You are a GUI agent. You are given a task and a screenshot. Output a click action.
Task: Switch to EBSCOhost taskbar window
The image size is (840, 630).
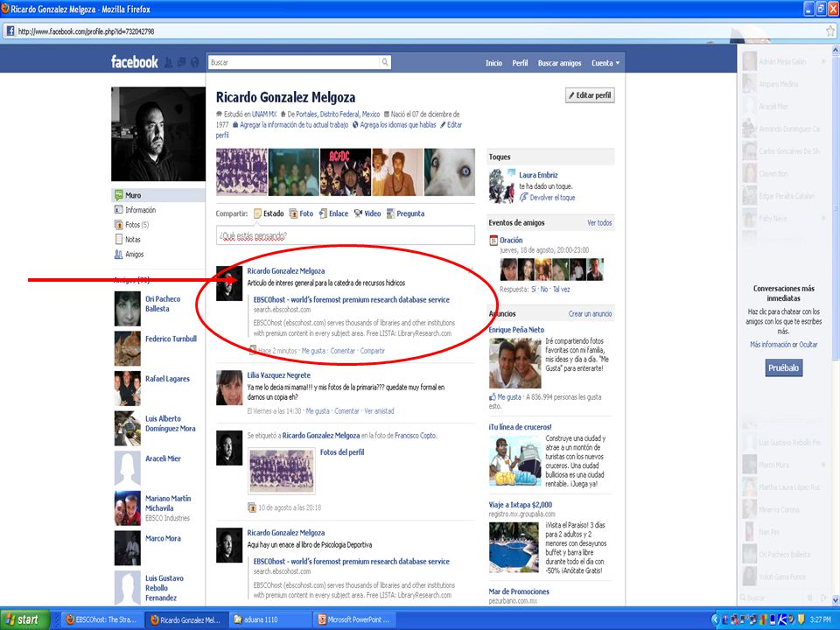point(100,619)
